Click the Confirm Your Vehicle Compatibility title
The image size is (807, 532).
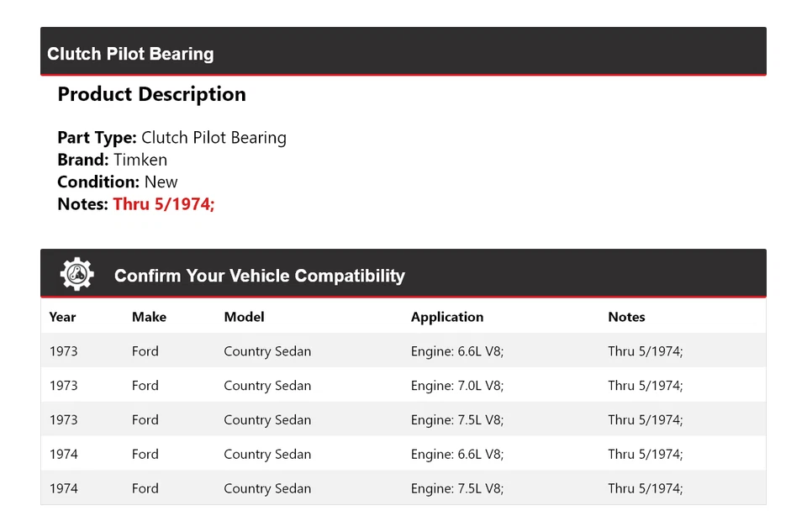[x=259, y=275]
